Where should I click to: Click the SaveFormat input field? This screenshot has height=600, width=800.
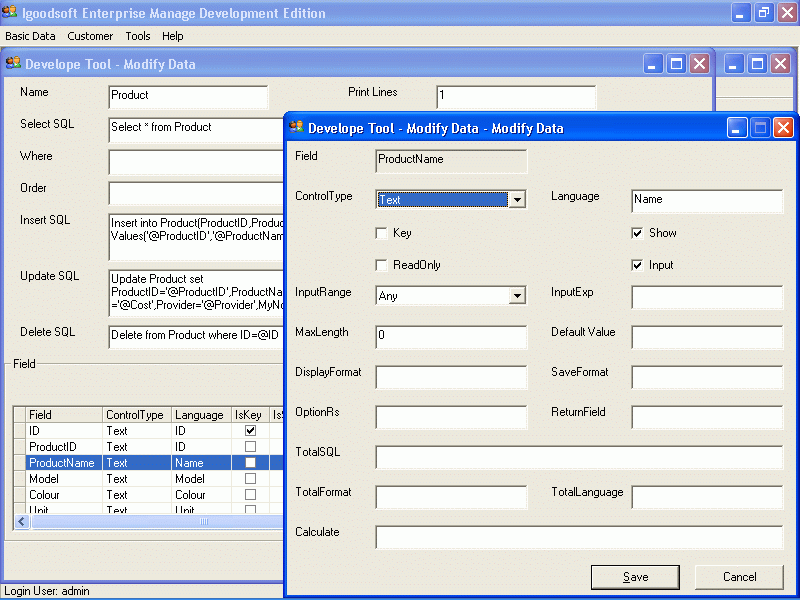coord(707,377)
